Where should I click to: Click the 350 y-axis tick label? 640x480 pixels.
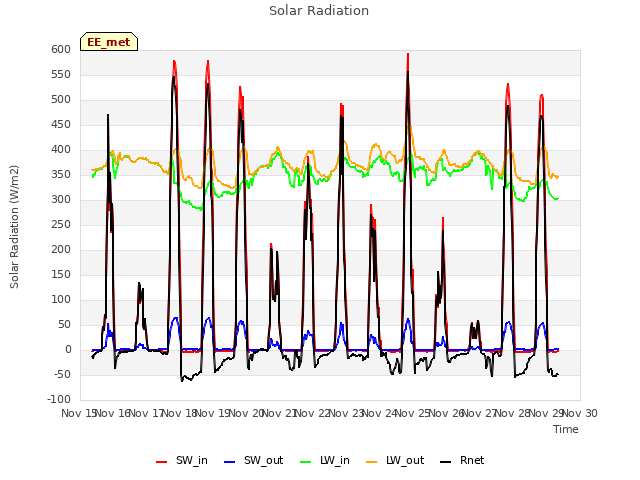tap(61, 174)
